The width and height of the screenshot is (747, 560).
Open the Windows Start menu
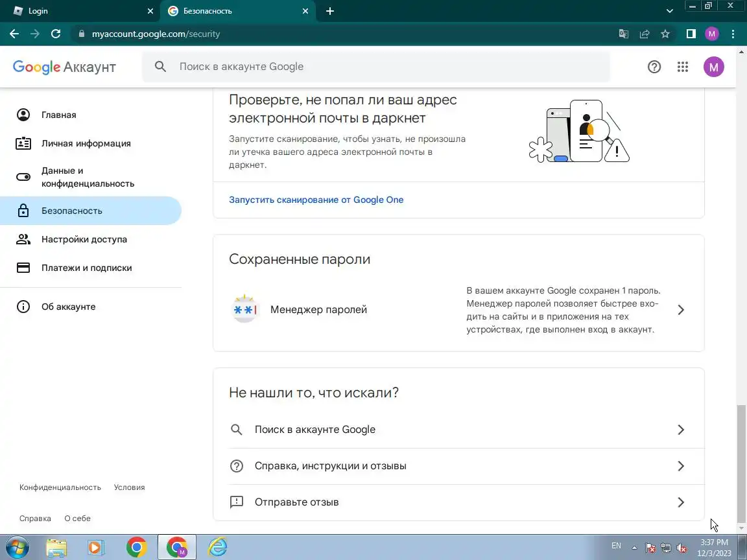[17, 547]
